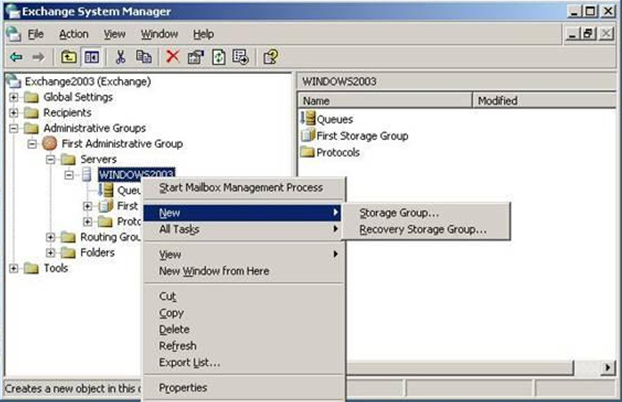Click the Up One Level folder icon

pos(69,58)
